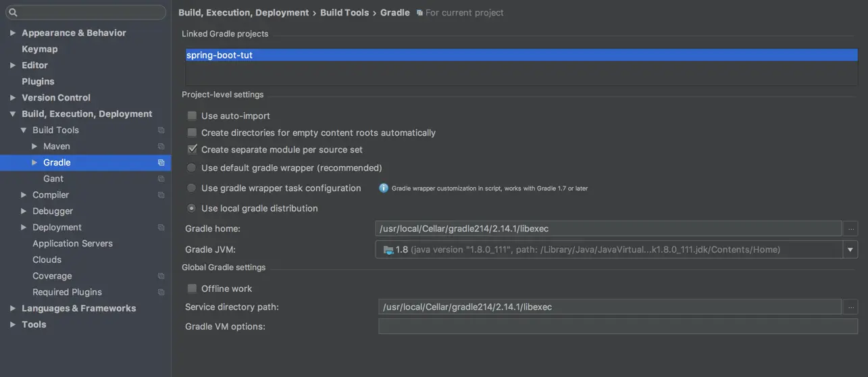
Task: Click the info icon for wrapper customization
Action: pyautogui.click(x=384, y=188)
